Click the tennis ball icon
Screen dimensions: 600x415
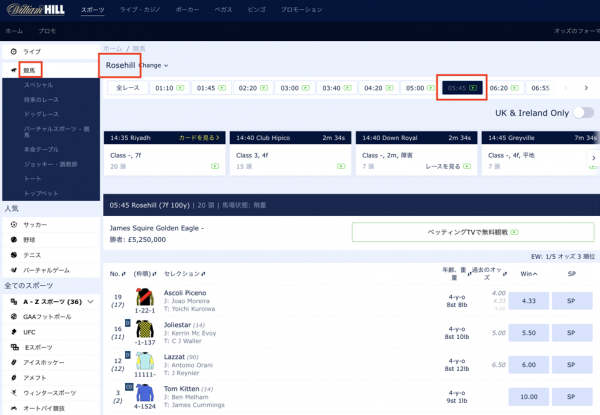coord(14,255)
